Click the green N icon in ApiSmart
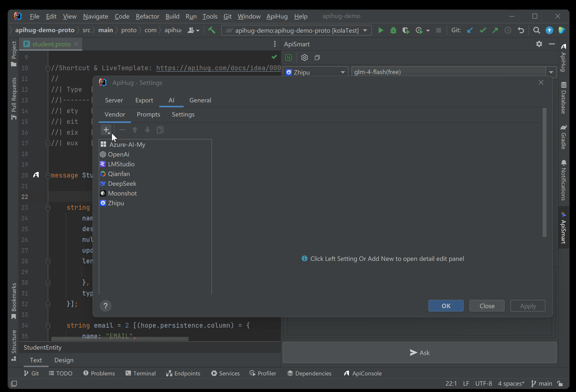The width and height of the screenshot is (576, 392). tap(288, 58)
